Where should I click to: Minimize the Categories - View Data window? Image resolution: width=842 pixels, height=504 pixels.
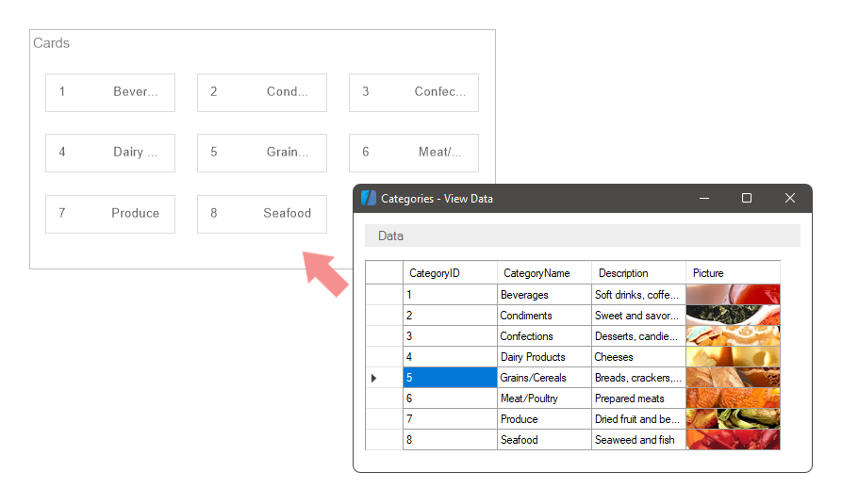pyautogui.click(x=703, y=198)
